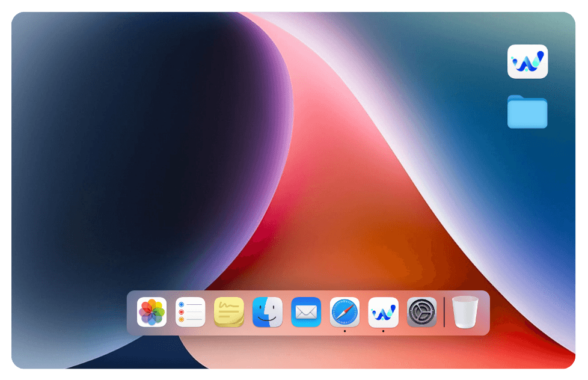Select the W app icon on desktop
Screen dimensions: 588x380
click(x=528, y=61)
